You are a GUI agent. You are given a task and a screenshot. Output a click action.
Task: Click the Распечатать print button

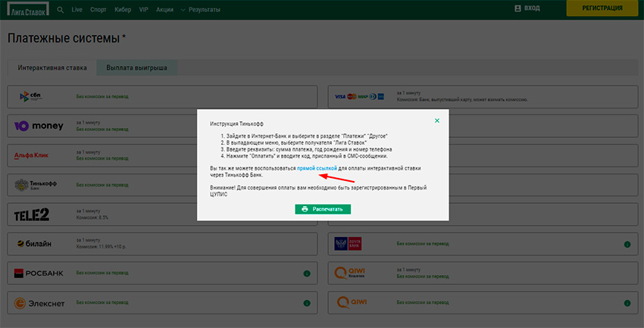point(323,209)
